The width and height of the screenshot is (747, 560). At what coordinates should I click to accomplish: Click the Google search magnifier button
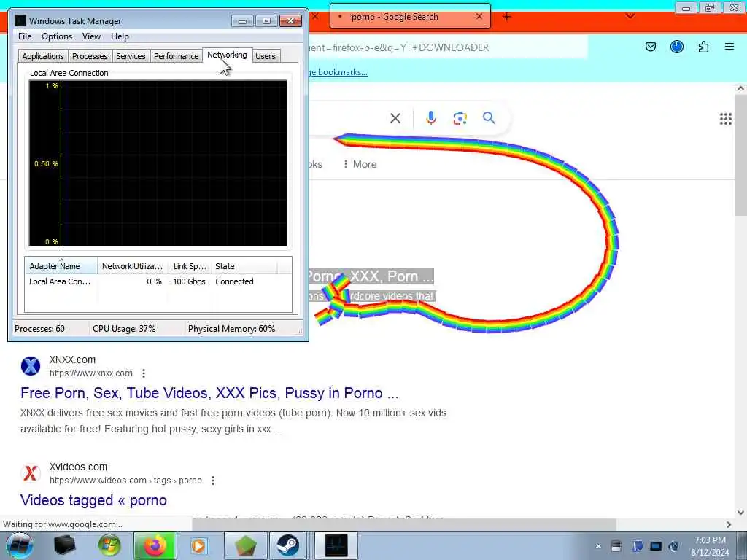coord(489,118)
